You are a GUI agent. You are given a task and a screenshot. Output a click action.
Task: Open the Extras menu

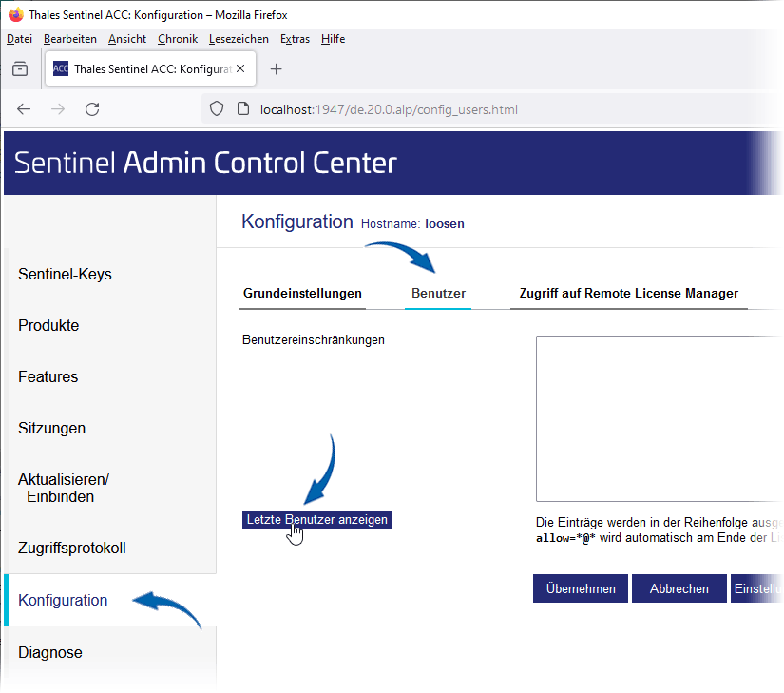coord(295,39)
